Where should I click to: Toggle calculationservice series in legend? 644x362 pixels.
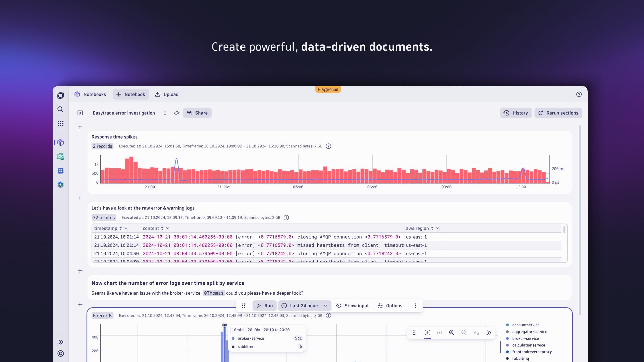526,345
